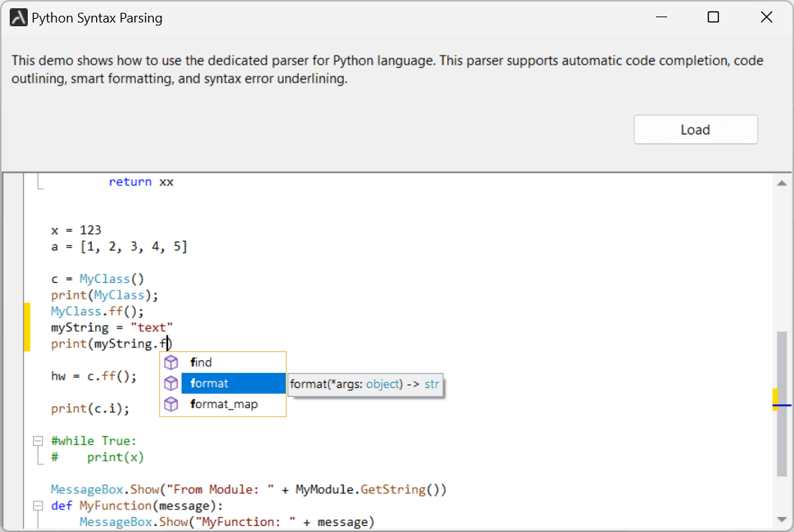Click the app icon in the title bar
This screenshot has height=532, width=794.
(19, 18)
